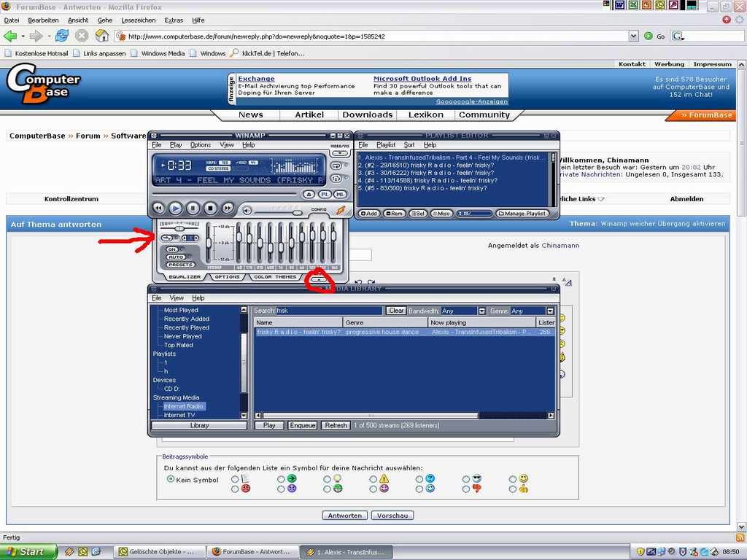
Task: Click the Antworten submit button
Action: (345, 516)
